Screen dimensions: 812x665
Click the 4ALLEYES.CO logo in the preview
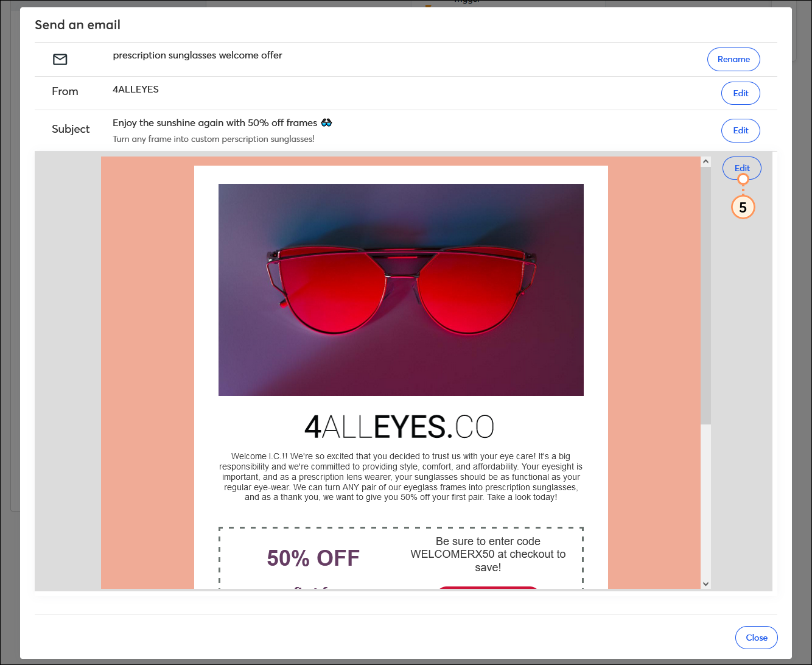pos(399,426)
